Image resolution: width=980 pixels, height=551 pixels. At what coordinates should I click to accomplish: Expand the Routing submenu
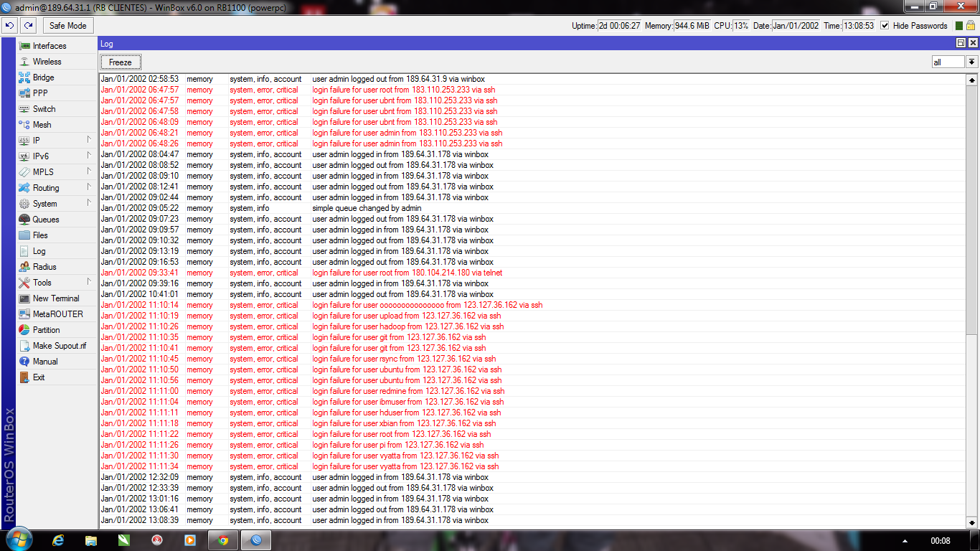(x=89, y=188)
